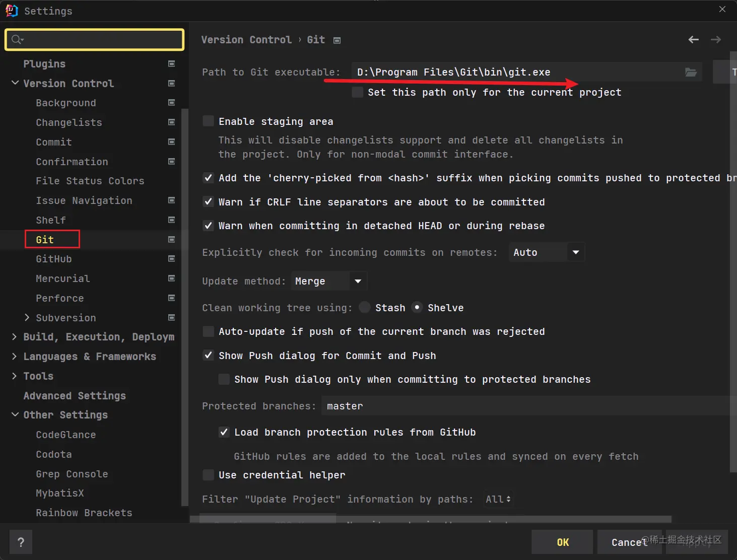Collapse the Other Settings node
Viewport: 737px width, 560px height.
point(15,414)
